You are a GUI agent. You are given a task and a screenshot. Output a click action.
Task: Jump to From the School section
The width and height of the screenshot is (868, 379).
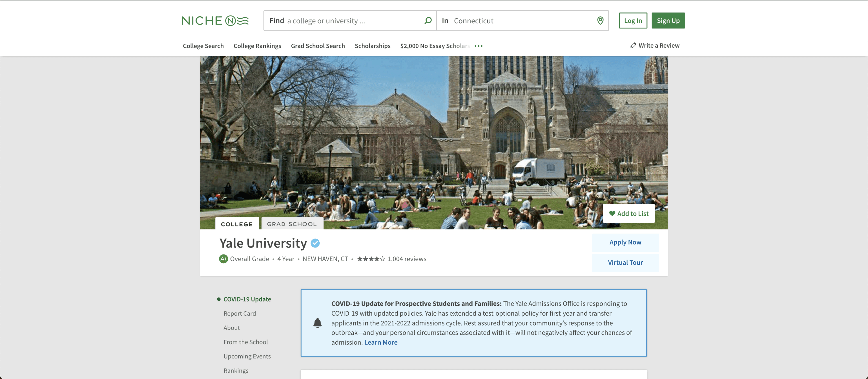[x=245, y=342]
